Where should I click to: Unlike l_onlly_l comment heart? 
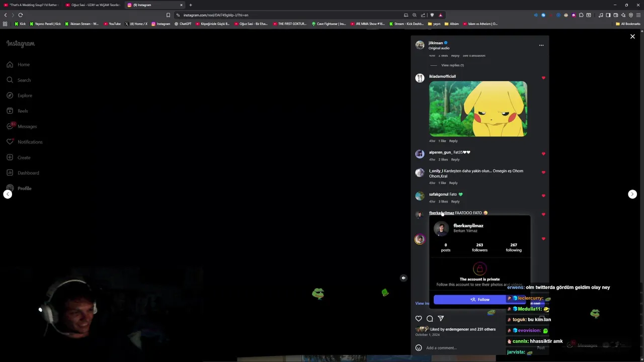coord(543,172)
